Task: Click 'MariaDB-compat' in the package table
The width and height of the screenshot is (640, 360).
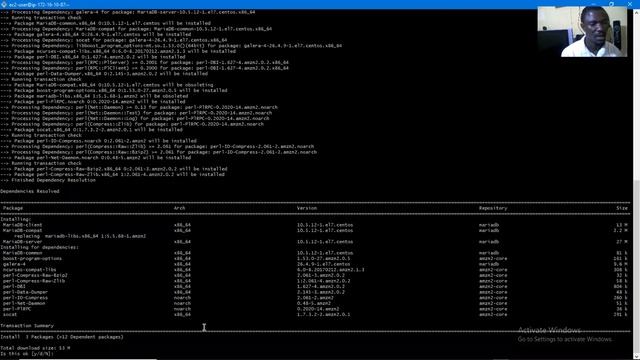Action: (x=22, y=231)
